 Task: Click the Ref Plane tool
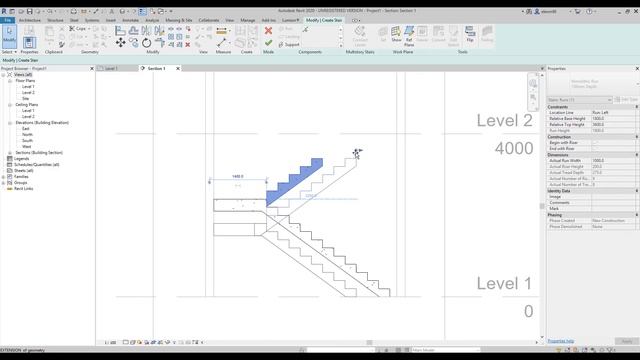click(409, 36)
